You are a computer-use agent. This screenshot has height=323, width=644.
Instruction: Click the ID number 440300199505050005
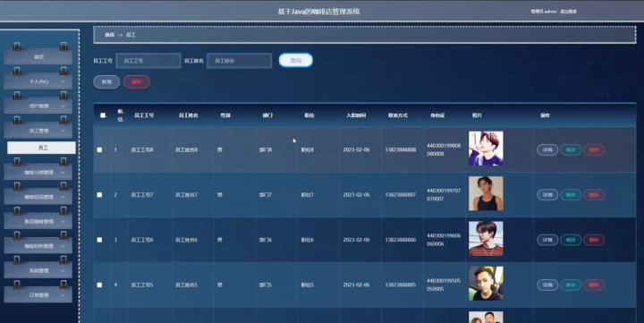click(444, 285)
